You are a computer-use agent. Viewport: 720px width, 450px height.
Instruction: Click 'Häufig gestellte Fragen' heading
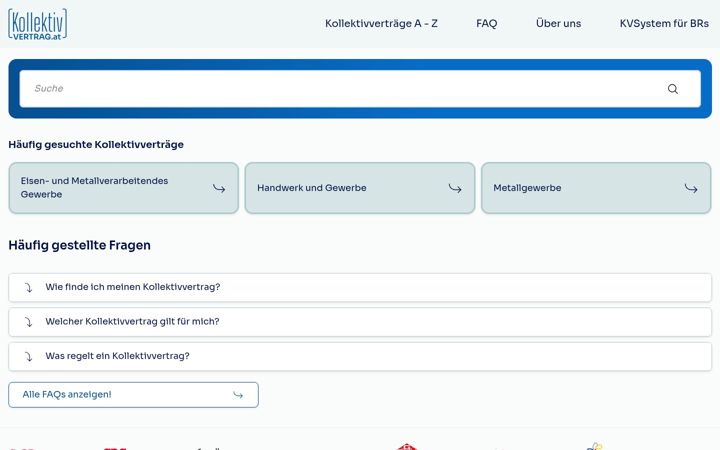click(79, 245)
